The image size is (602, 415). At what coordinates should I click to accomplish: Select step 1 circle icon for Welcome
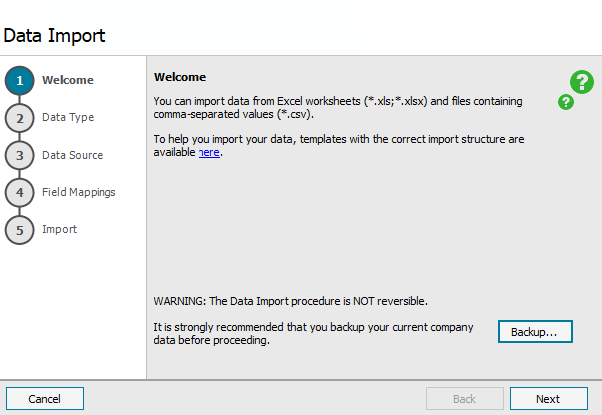[20, 81]
